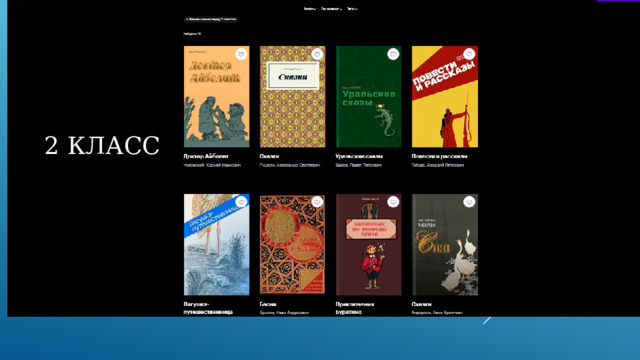Click the filter chip above results count

coord(211,19)
